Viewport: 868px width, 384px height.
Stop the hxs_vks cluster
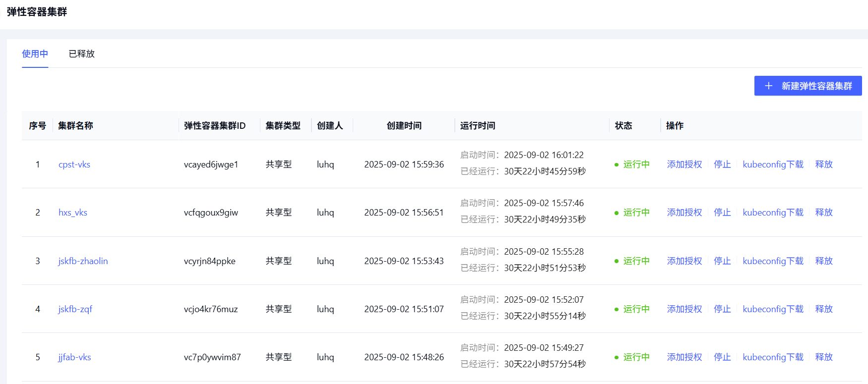click(722, 213)
